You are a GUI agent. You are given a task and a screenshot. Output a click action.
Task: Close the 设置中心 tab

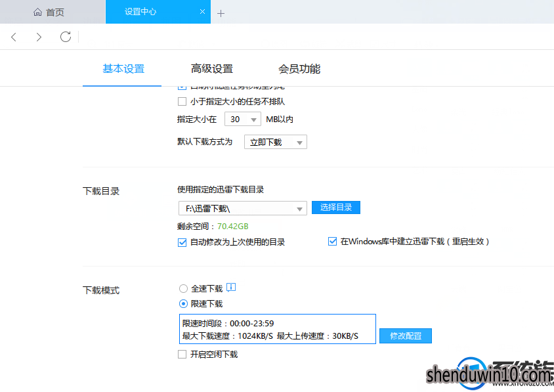point(202,12)
